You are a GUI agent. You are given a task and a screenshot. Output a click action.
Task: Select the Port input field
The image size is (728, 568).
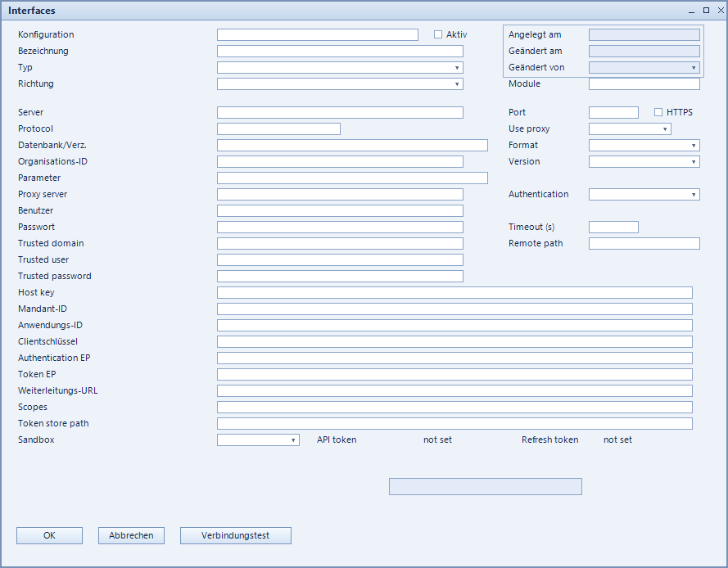(613, 112)
